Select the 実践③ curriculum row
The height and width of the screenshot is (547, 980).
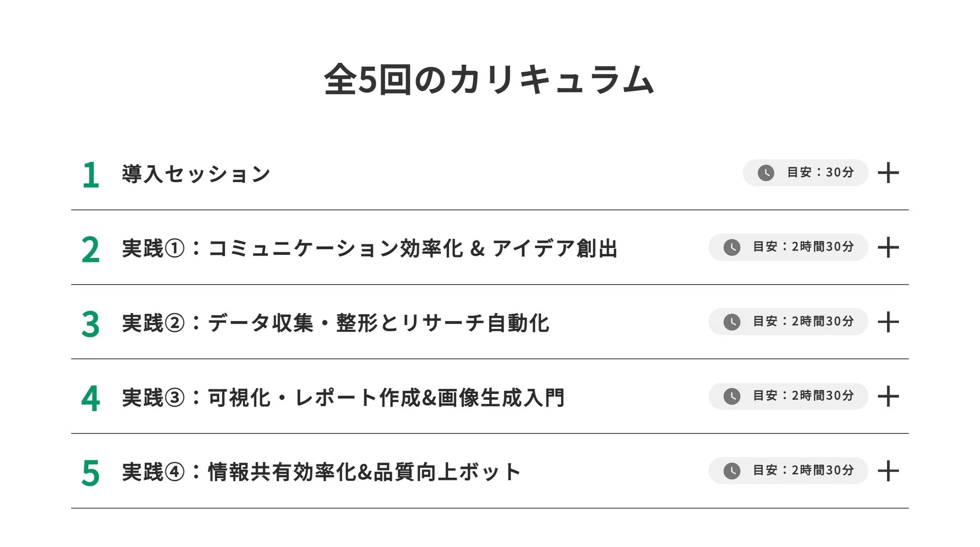344,397
